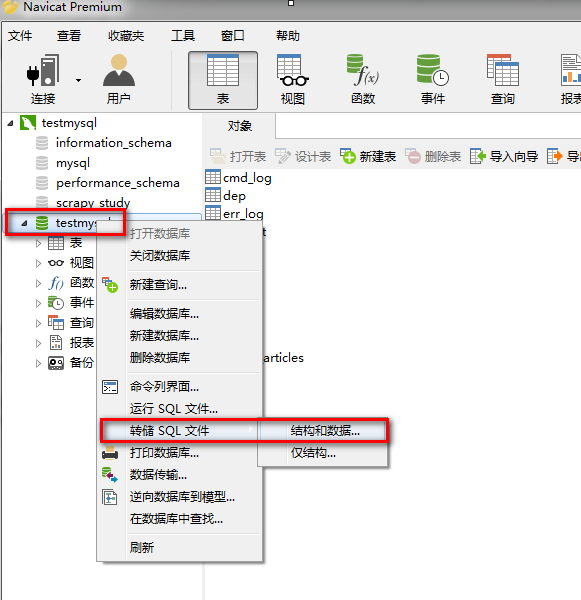The width and height of the screenshot is (581, 600).
Task: Open the 收藏夹 menu
Action: tap(126, 36)
